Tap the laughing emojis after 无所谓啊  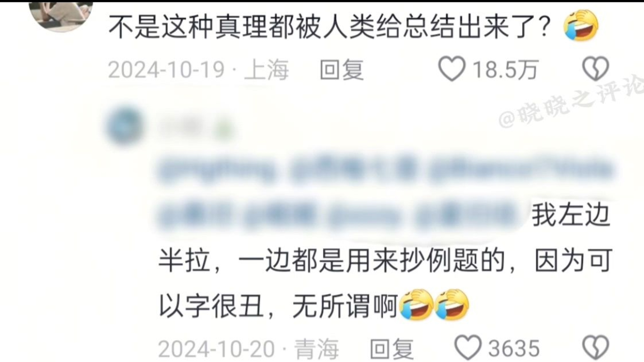click(434, 305)
